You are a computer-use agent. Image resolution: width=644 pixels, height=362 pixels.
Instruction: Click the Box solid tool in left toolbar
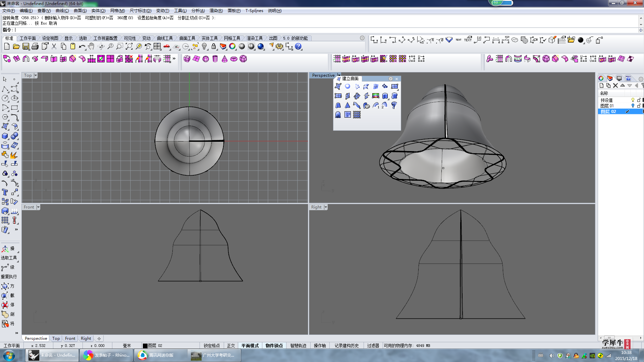point(5,136)
